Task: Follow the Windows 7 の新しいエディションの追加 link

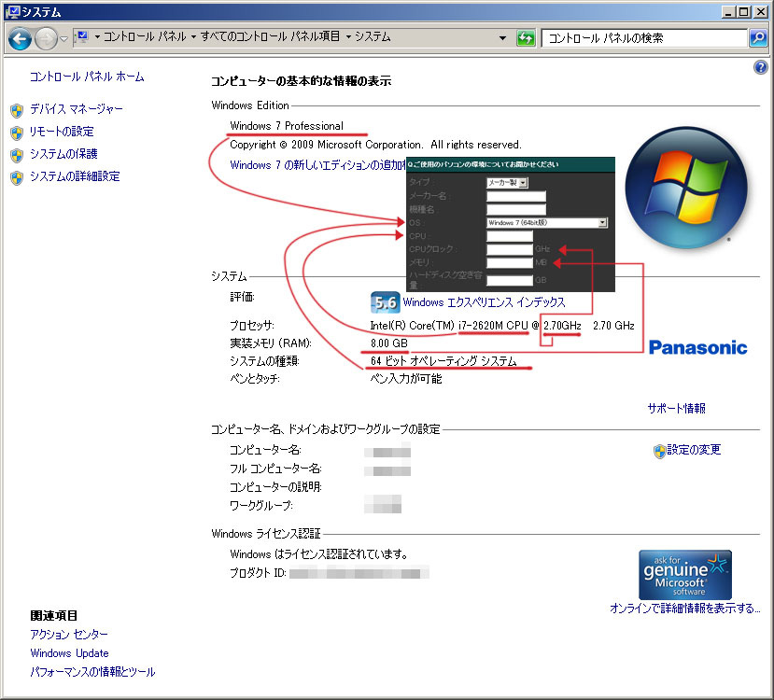Action: tap(317, 165)
